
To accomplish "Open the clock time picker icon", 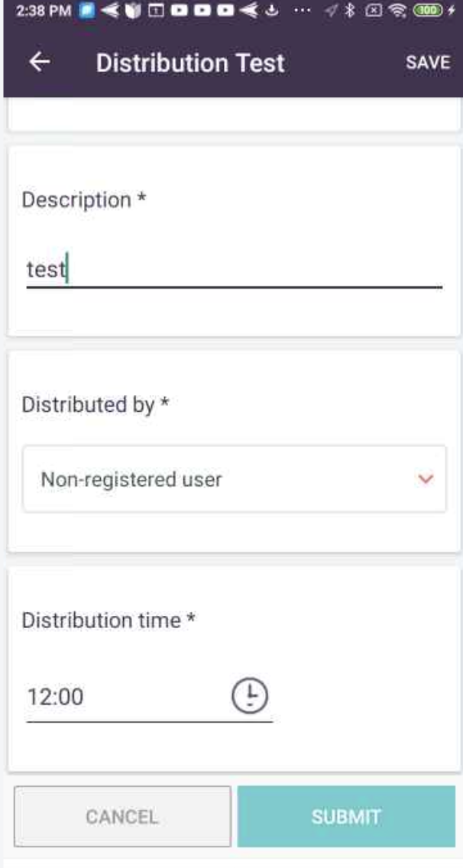I will [x=250, y=696].
